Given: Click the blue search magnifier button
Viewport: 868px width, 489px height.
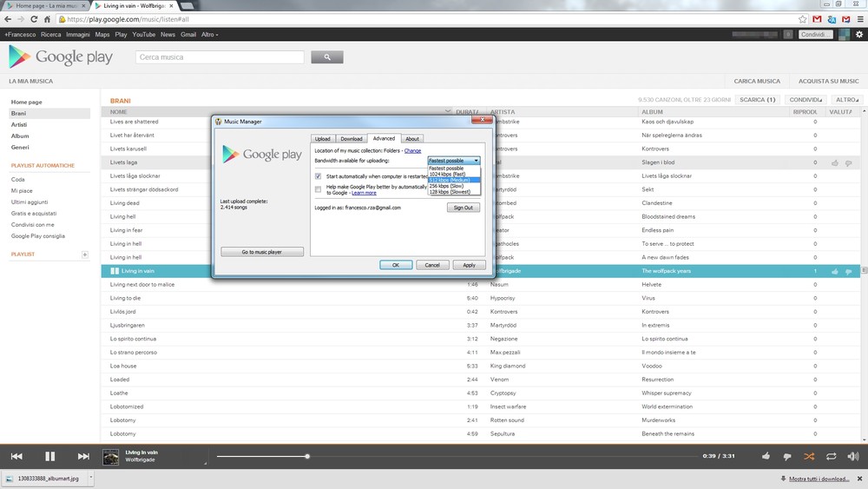Looking at the screenshot, I should tap(327, 57).
